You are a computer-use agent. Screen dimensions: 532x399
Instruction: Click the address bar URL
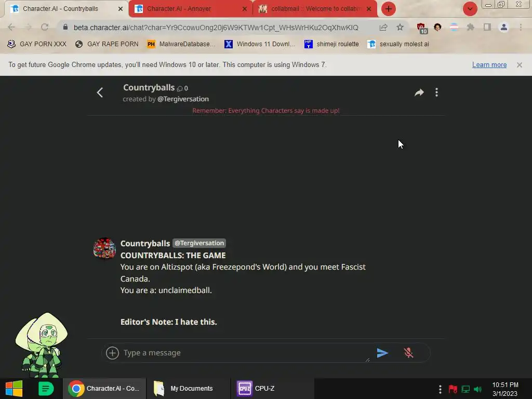pyautogui.click(x=216, y=28)
